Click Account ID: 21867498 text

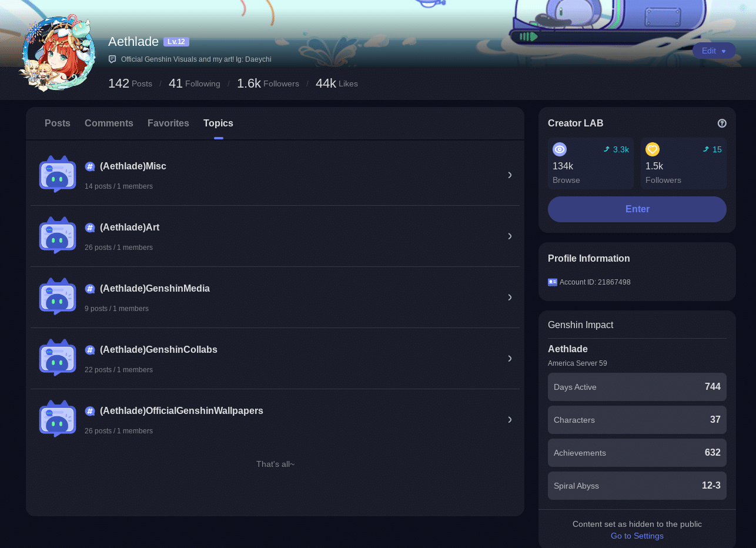pos(595,282)
